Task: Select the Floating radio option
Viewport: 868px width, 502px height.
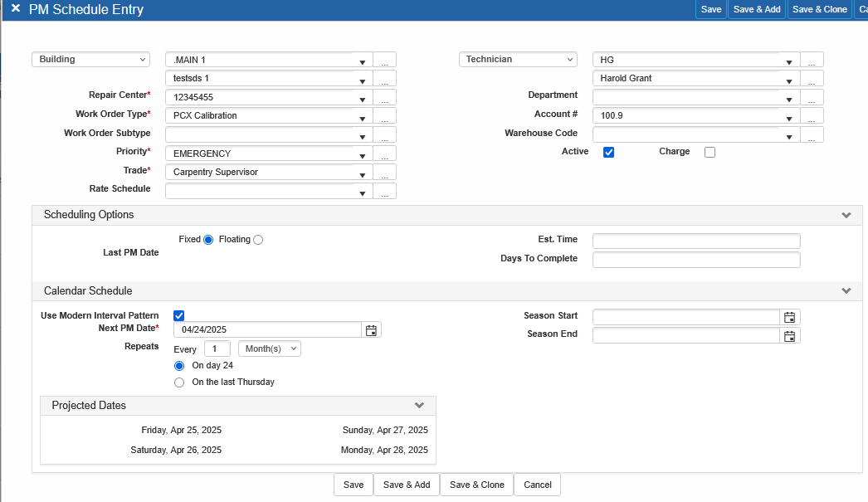Action: (x=258, y=240)
